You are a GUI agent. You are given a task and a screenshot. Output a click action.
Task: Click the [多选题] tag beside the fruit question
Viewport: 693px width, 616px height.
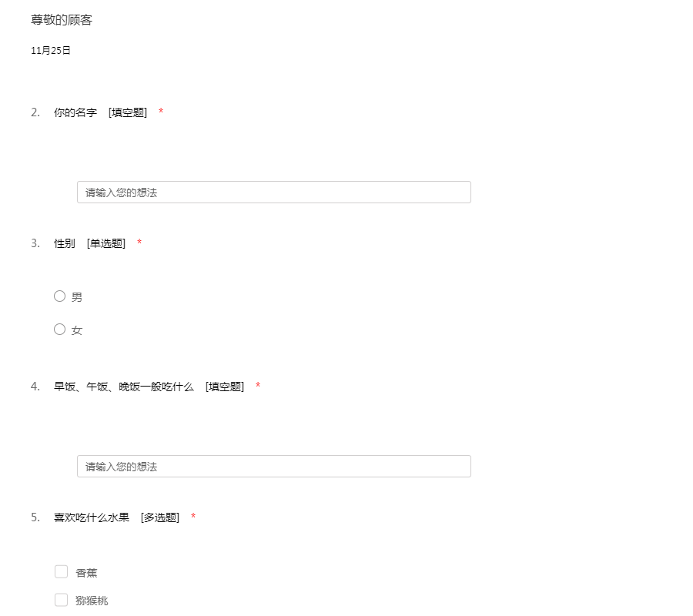(x=160, y=517)
